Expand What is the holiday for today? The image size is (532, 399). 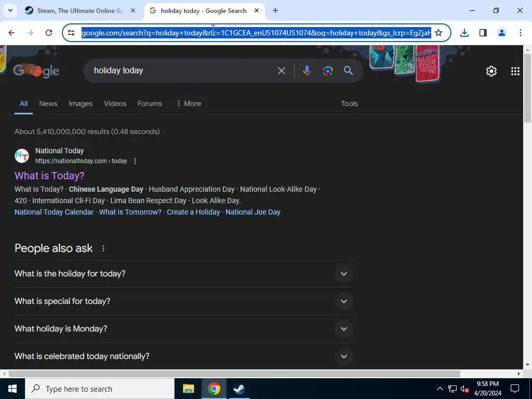(183, 274)
